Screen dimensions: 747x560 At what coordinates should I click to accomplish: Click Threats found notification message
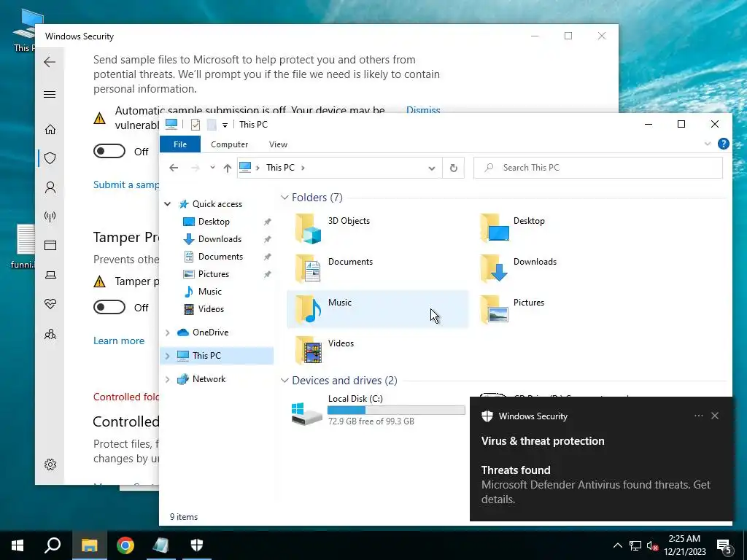(x=595, y=485)
